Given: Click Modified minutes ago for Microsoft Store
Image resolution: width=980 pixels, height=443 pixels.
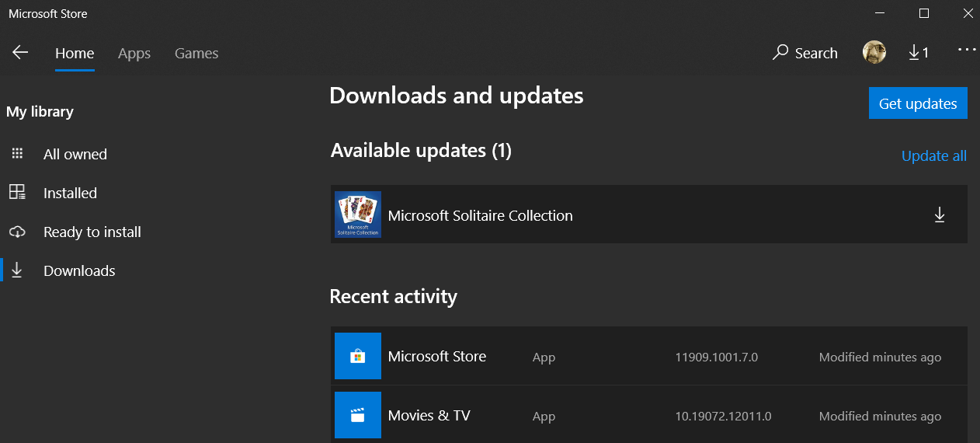Looking at the screenshot, I should (880, 358).
